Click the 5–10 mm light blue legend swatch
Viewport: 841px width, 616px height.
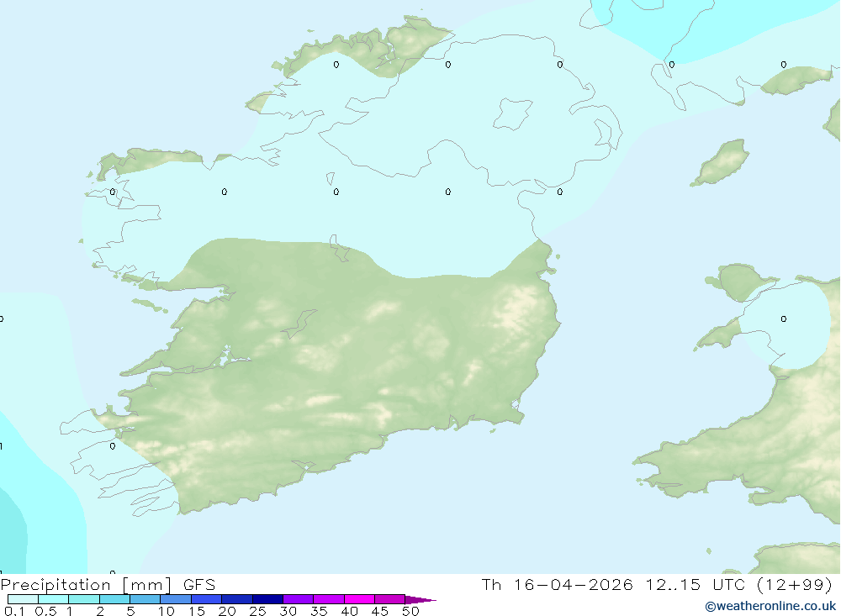click(145, 599)
